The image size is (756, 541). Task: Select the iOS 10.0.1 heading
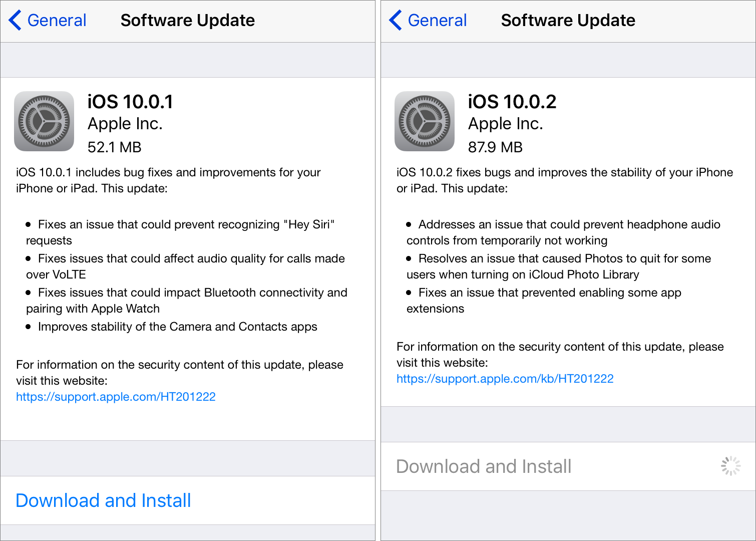click(x=130, y=102)
